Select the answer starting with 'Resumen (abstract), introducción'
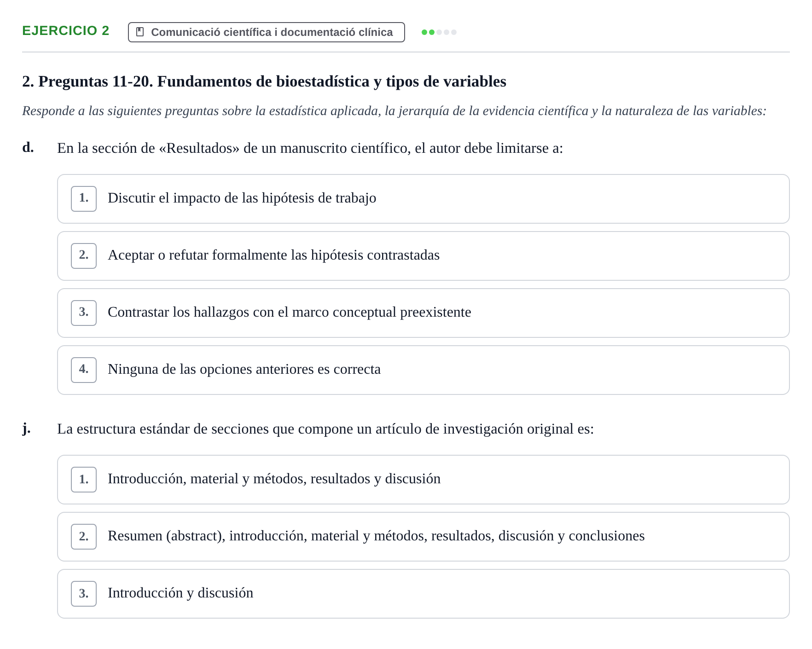The width and height of the screenshot is (812, 649). (423, 537)
